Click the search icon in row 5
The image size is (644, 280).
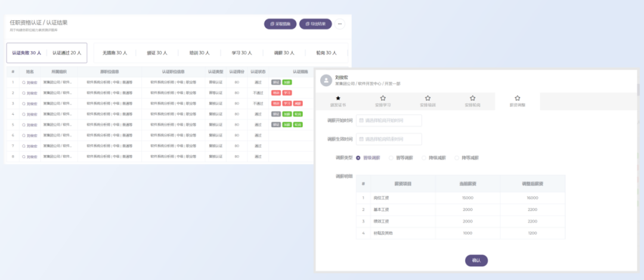coord(24,125)
